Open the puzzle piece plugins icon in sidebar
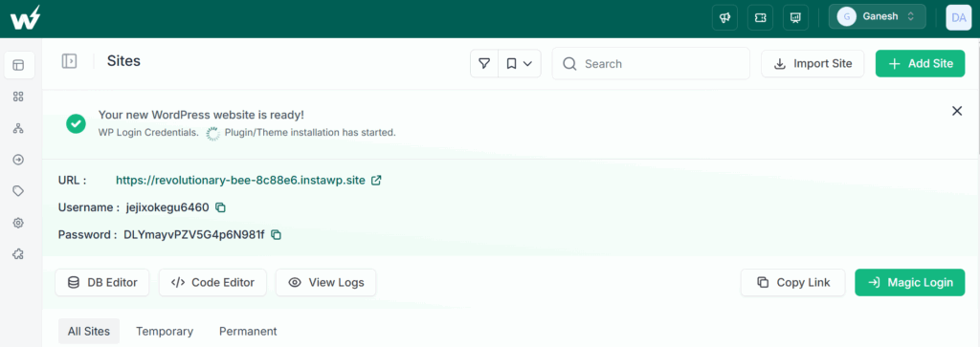Screen dimensions: 980x347 19,254
